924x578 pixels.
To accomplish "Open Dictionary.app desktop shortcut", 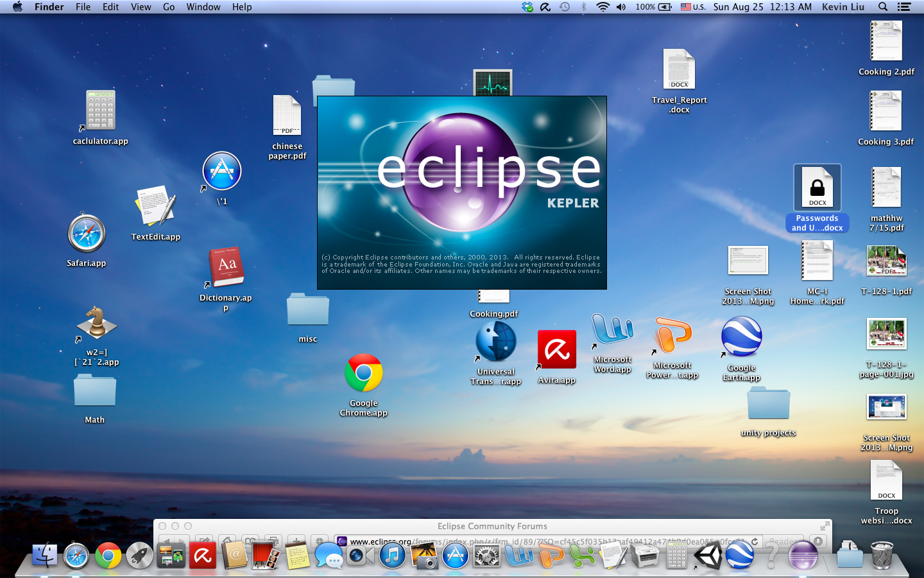I will (x=227, y=267).
